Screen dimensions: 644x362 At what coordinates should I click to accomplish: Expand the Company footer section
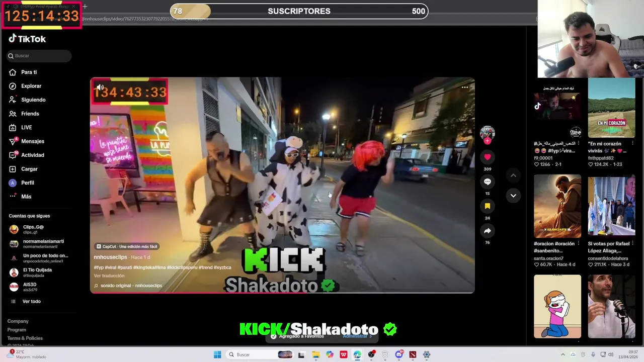[x=18, y=321]
